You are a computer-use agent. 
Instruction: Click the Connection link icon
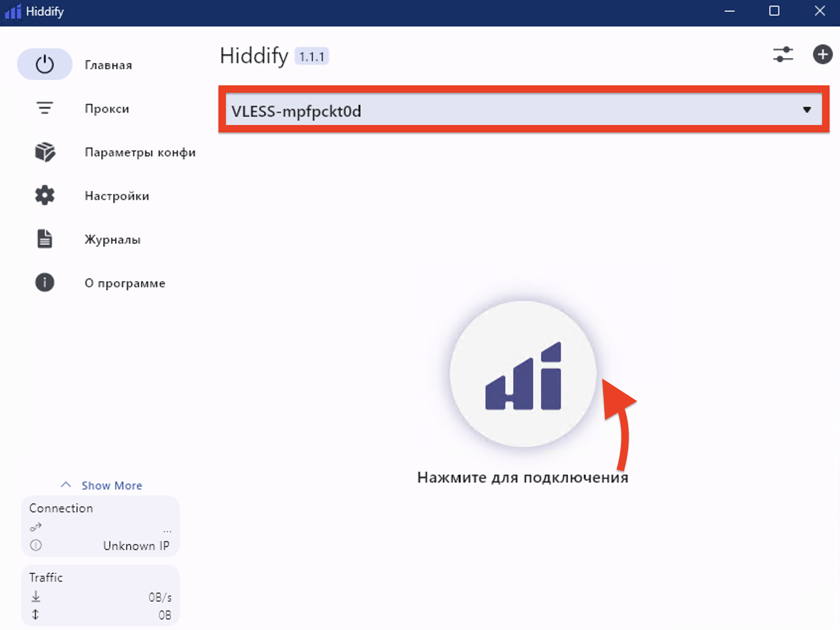[35, 527]
